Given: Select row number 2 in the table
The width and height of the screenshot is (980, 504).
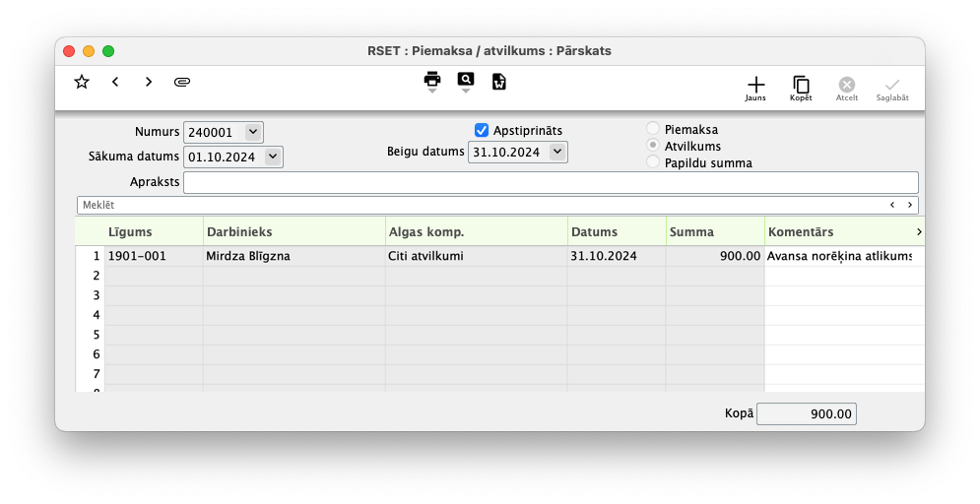Looking at the screenshot, I should tap(97, 276).
